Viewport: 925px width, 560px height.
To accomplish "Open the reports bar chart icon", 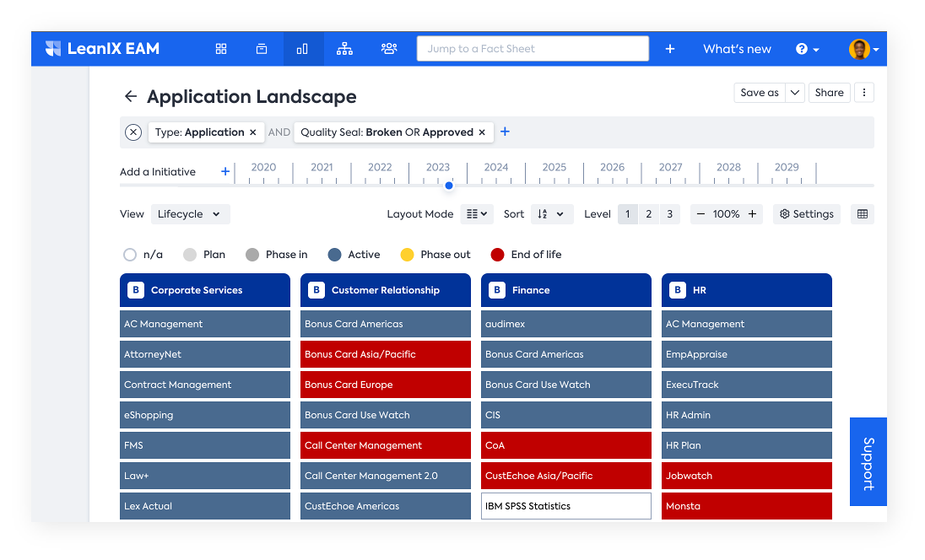I will pos(302,49).
